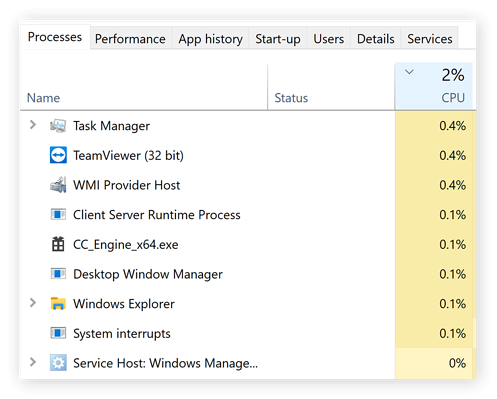Screen dimensions: 497x399
Task: Click the 2% total CPU usage value
Action: pos(453,75)
